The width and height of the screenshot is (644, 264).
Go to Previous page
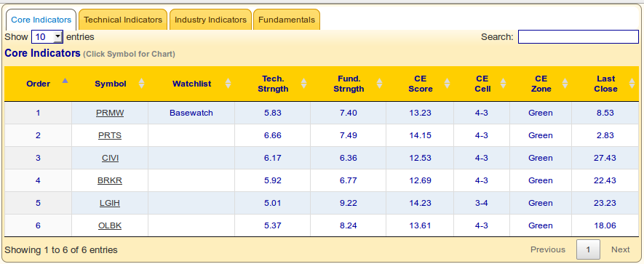click(548, 249)
